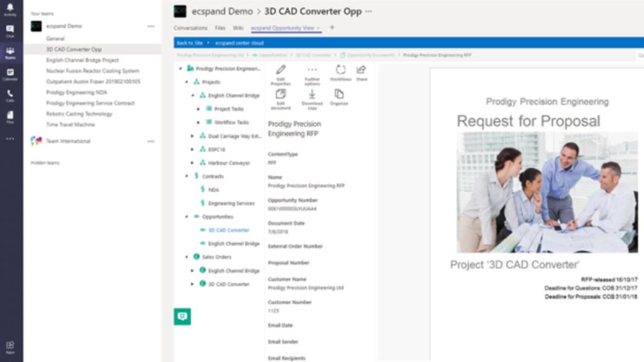
Task: Show Hidden teams list
Action: click(45, 163)
